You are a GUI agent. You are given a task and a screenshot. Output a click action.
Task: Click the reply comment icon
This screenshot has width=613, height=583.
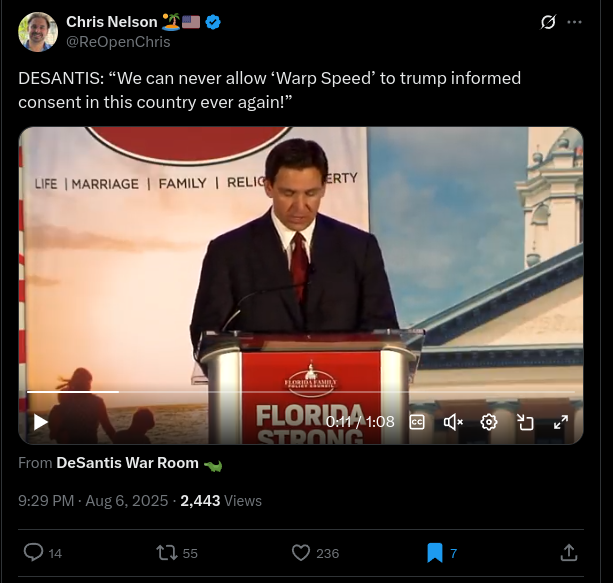point(33,552)
